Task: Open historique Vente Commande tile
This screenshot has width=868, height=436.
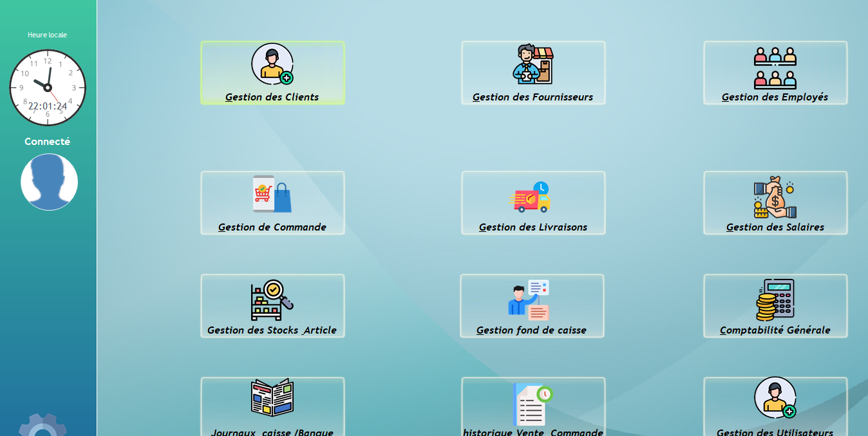Action: (533, 407)
